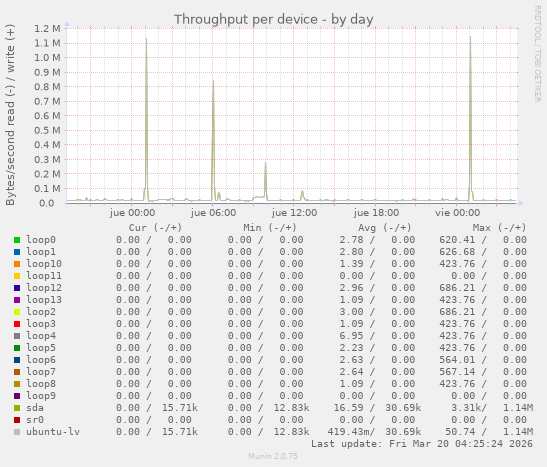Select the loop3 legend label

[41, 324]
